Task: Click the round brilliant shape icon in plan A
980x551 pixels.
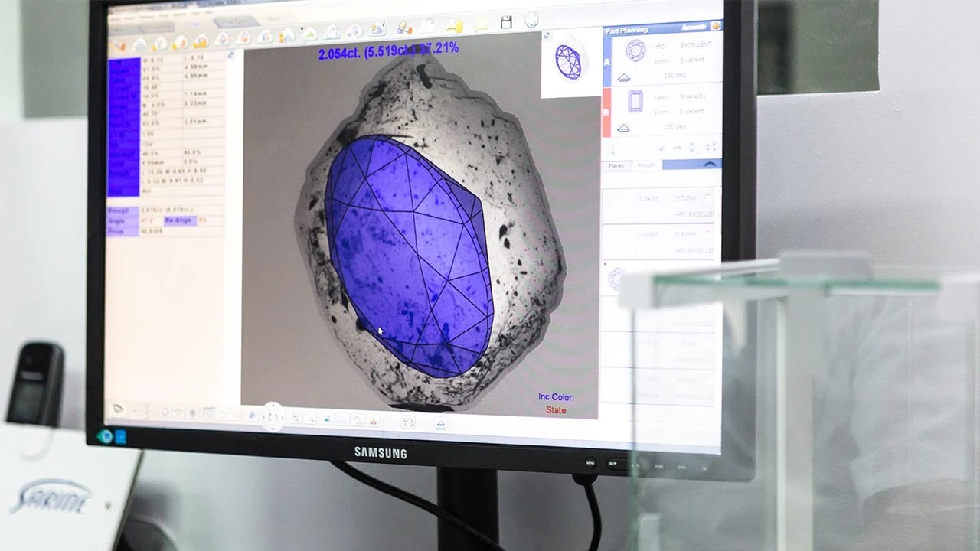Action: 635,51
